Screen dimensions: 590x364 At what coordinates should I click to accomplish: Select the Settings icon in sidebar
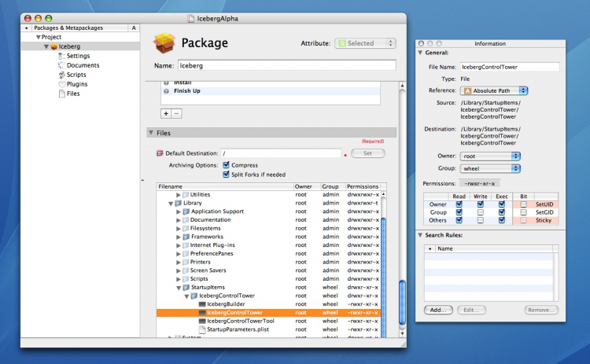tap(61, 56)
